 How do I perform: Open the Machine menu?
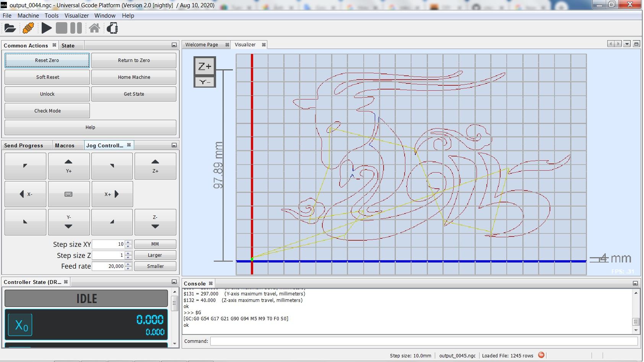(x=28, y=16)
